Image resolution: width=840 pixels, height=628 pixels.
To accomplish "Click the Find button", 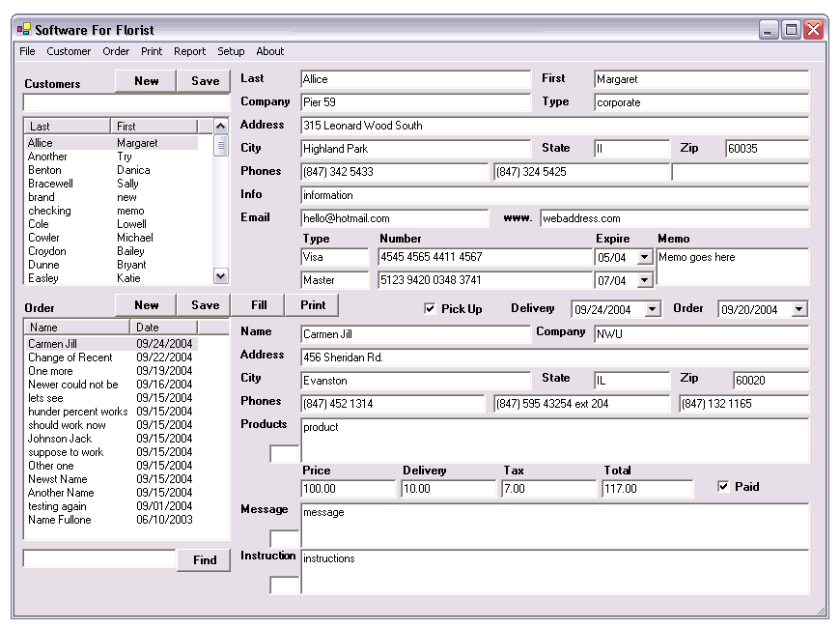I will coord(204,560).
